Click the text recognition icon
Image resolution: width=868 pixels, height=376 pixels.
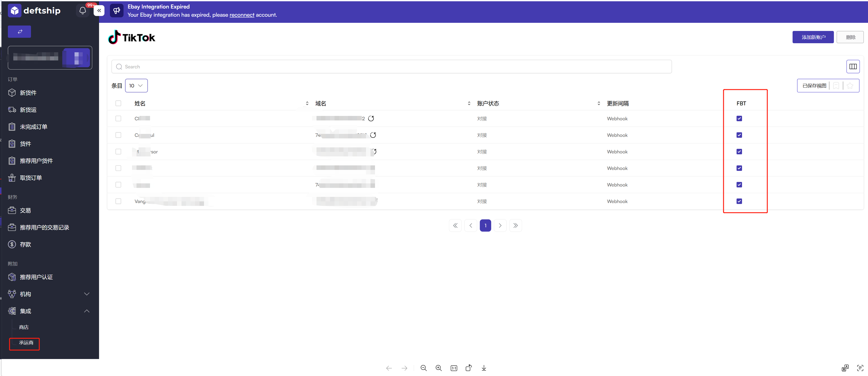[860, 368]
